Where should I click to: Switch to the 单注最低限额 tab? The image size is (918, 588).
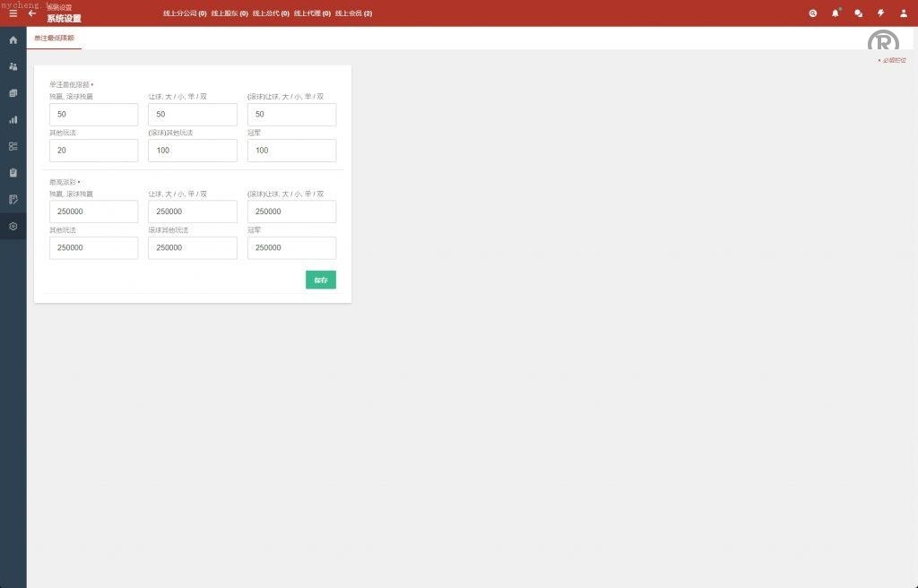[x=54, y=39]
